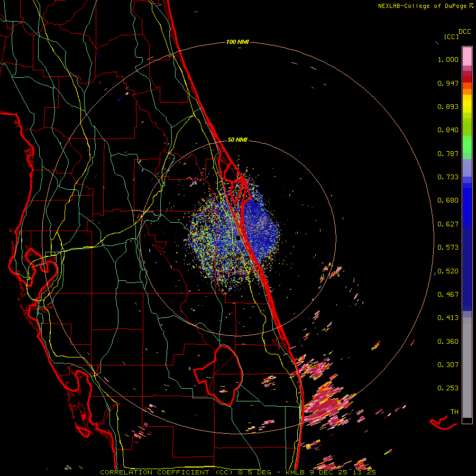Image resolution: width=476 pixels, height=476 pixels.
Task: Click the 0.573 scale value
Action: [448, 248]
